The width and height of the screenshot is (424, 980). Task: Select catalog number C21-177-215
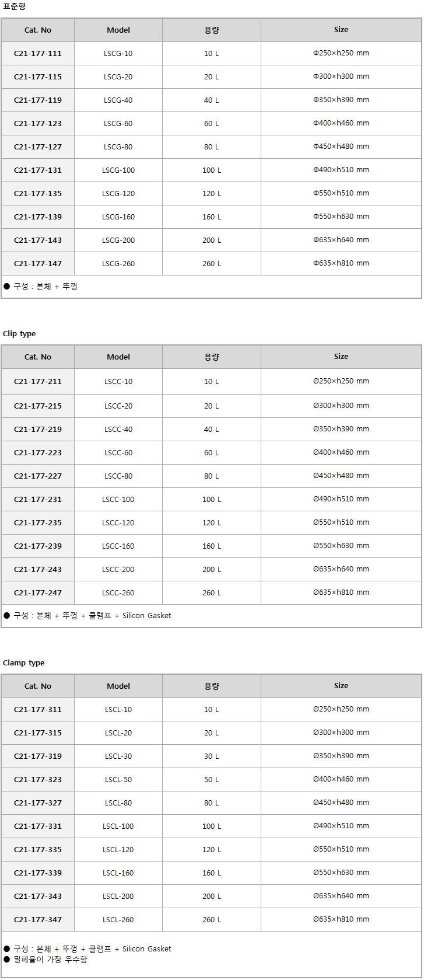tap(38, 406)
